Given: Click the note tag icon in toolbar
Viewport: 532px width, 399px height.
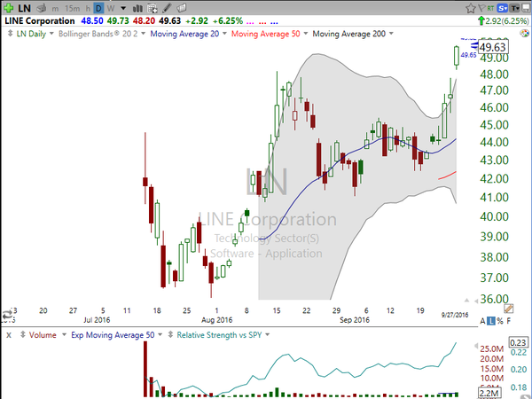Looking at the screenshot, I should point(182,8).
